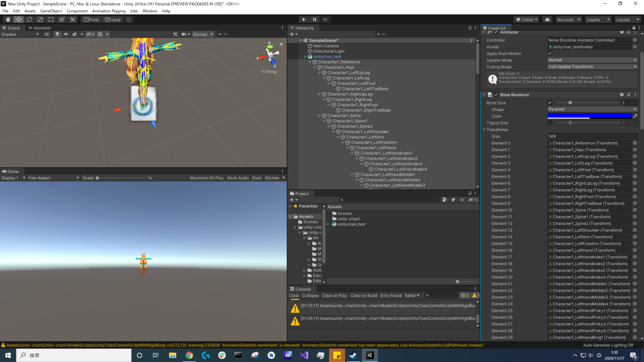Image resolution: width=644 pixels, height=362 pixels.
Task: Lock the Inspector panel
Action: 635,28
